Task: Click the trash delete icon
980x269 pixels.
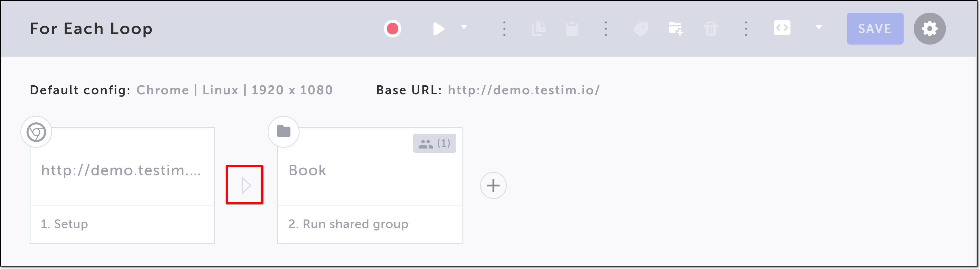Action: pos(711,29)
